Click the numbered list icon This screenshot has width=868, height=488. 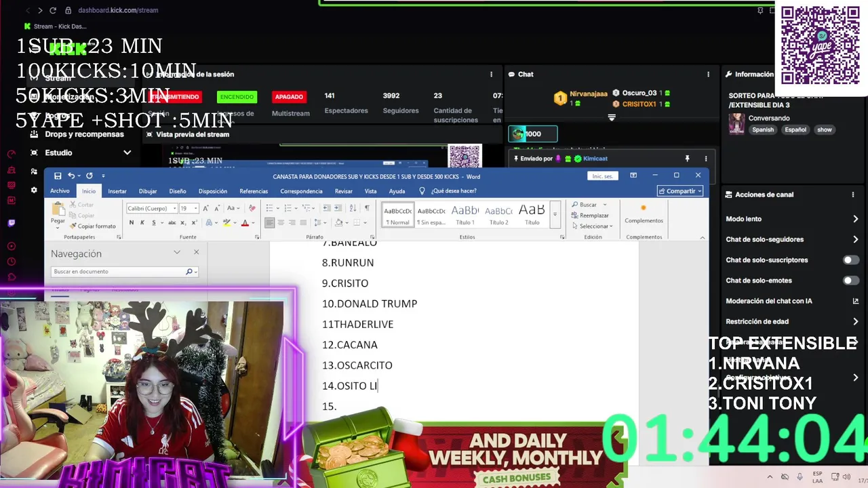pos(290,208)
